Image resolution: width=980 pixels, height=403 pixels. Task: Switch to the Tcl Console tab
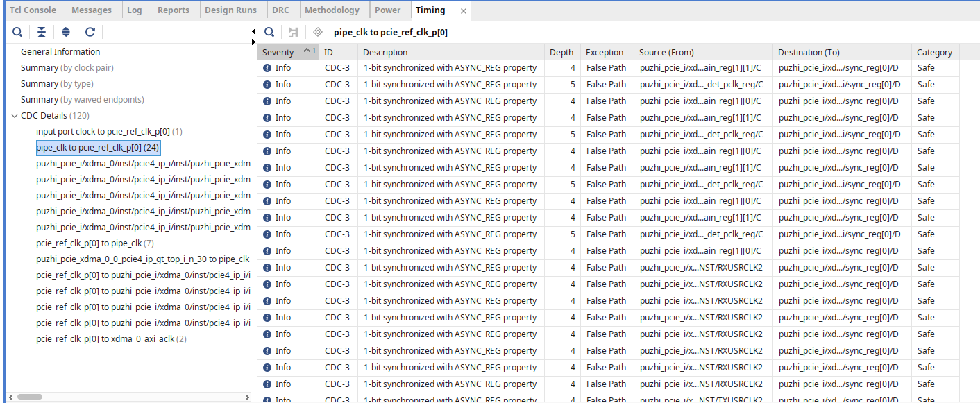(33, 10)
